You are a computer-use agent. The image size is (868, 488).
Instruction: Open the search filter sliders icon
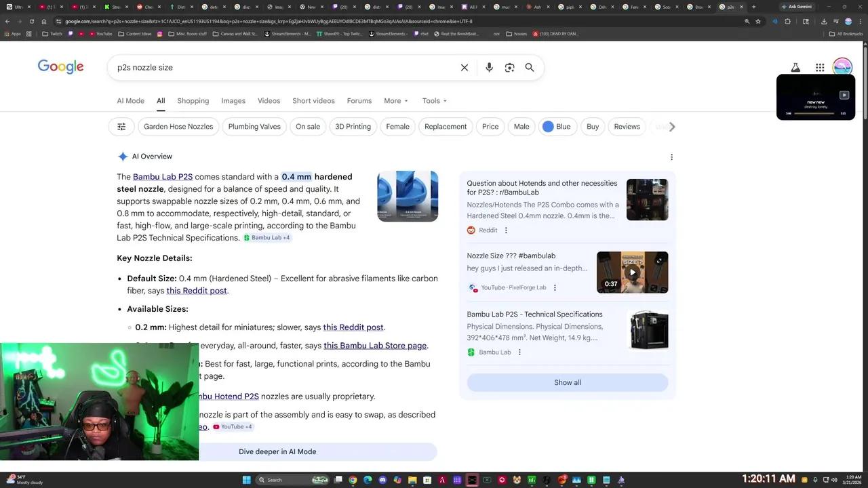[121, 127]
